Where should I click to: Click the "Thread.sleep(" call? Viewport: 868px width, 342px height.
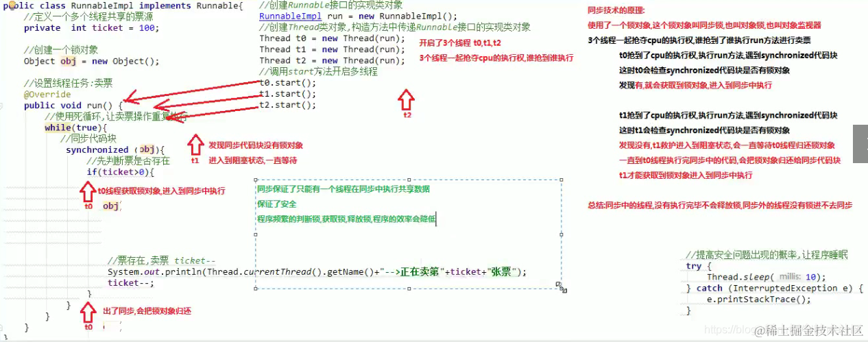pyautogui.click(x=740, y=277)
